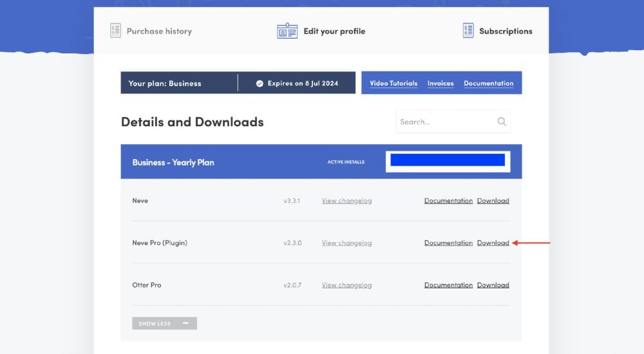The height and width of the screenshot is (354, 644).
Task: Collapse list with Show Less button
Action: point(164,323)
